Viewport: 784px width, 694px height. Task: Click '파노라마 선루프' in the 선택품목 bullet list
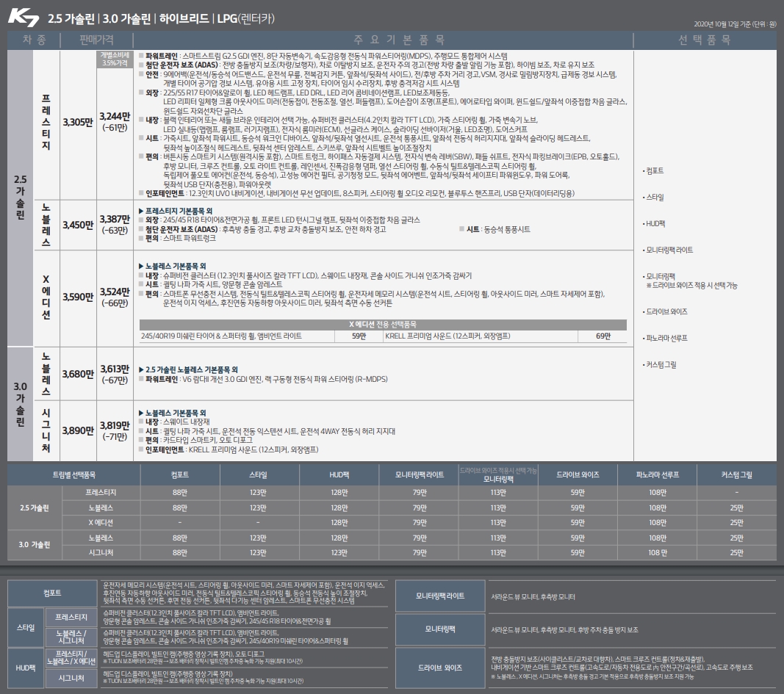pos(666,339)
